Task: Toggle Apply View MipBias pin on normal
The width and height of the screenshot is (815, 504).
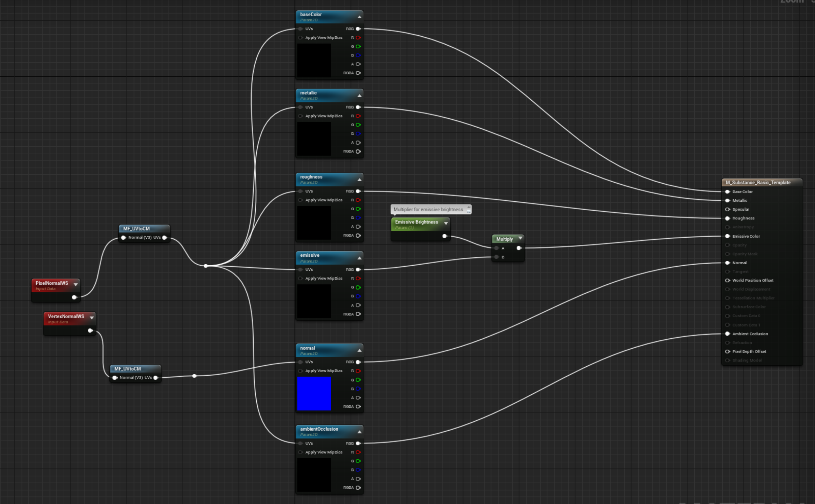Action: [300, 371]
